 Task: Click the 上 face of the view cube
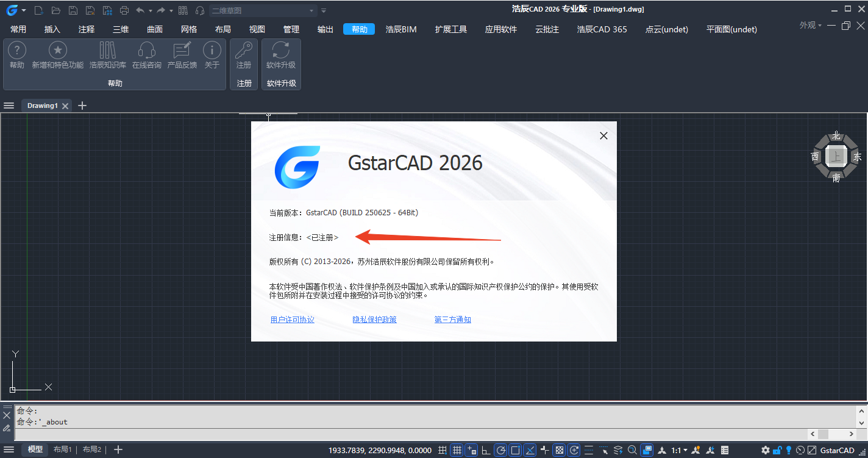click(x=836, y=157)
